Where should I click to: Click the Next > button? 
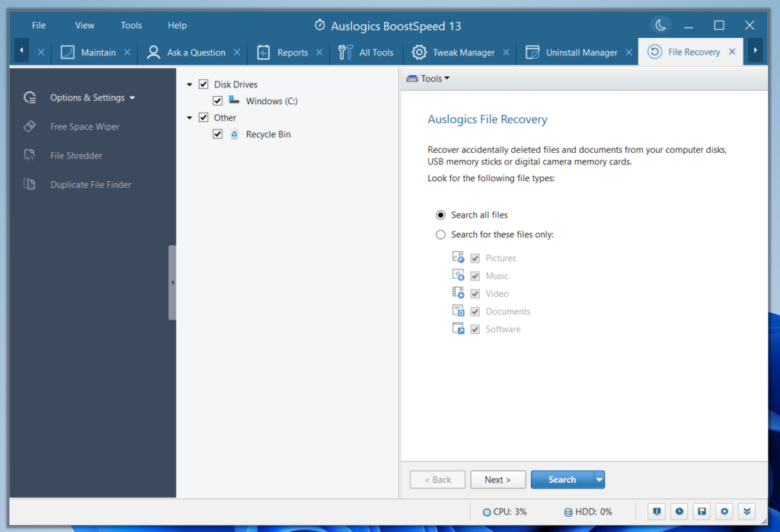click(x=497, y=479)
